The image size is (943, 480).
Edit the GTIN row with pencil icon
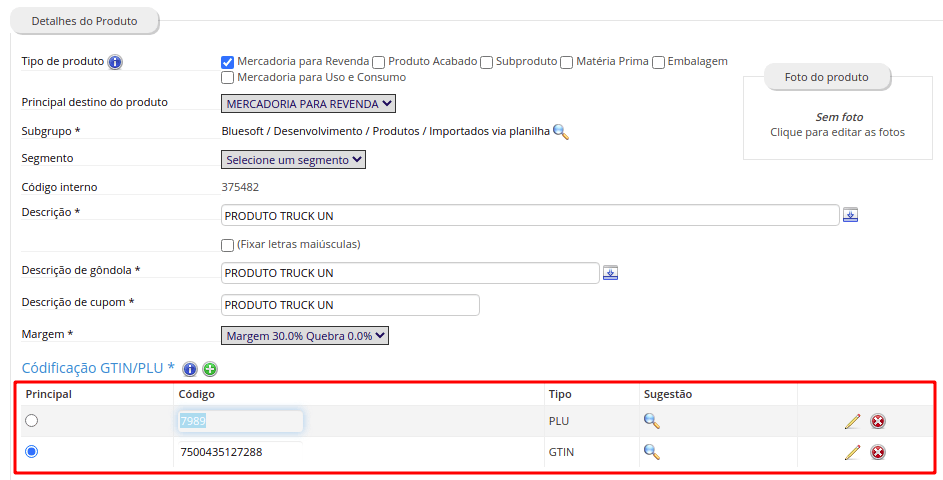(852, 452)
